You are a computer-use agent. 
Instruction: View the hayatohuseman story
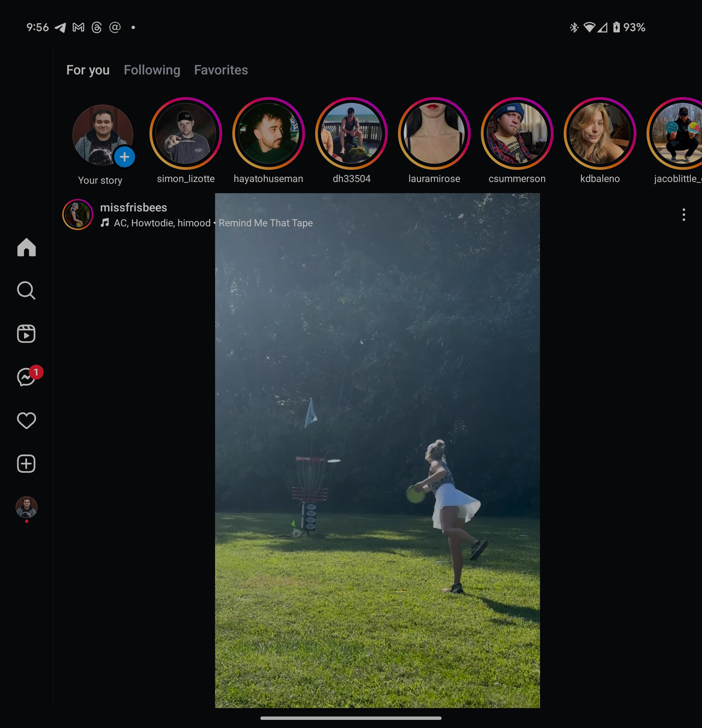pos(268,134)
